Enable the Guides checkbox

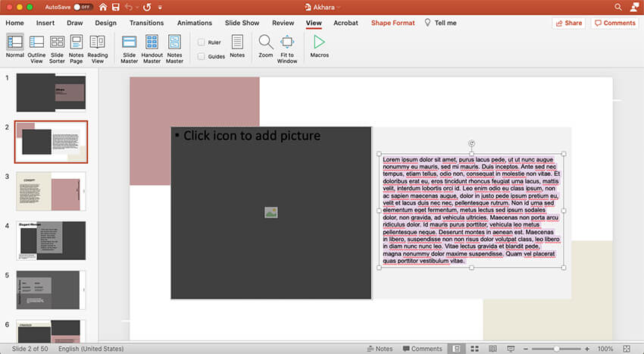point(201,56)
